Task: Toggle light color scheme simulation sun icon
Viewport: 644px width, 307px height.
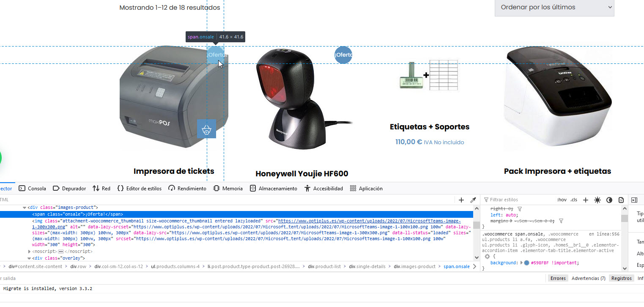Action: point(597,200)
